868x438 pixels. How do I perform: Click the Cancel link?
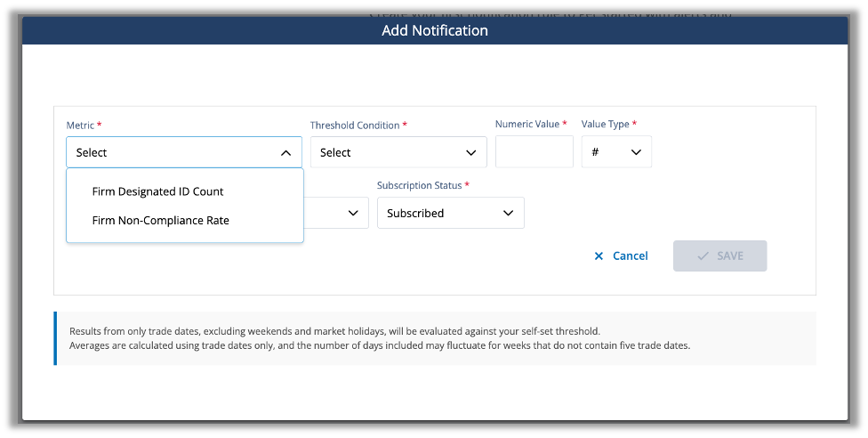point(630,256)
